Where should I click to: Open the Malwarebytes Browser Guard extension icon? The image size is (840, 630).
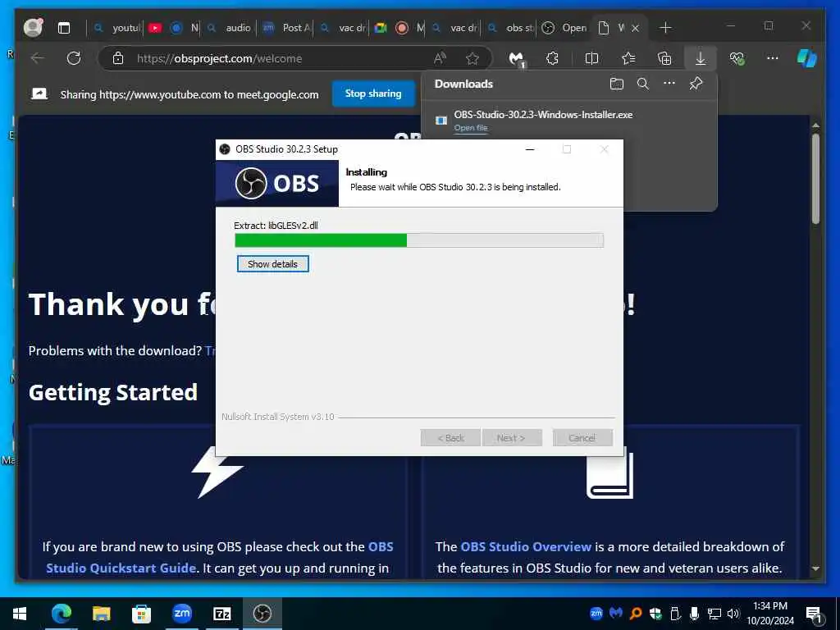pos(517,58)
